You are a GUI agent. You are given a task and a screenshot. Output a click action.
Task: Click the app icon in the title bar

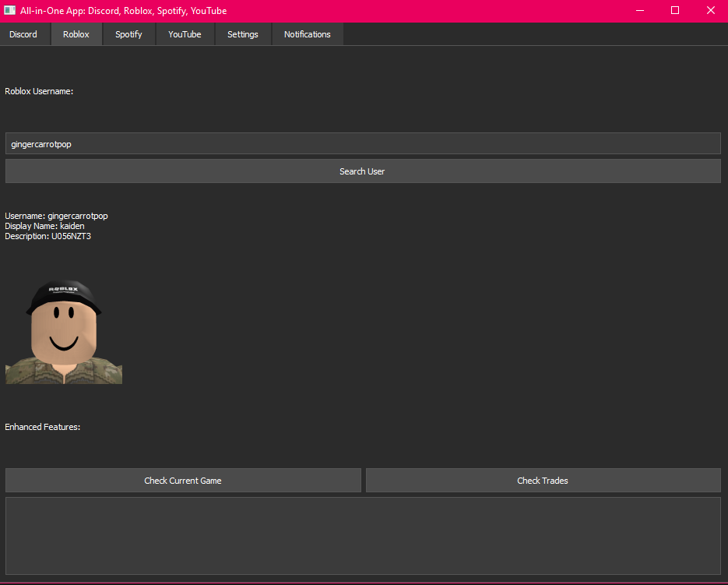click(10, 11)
